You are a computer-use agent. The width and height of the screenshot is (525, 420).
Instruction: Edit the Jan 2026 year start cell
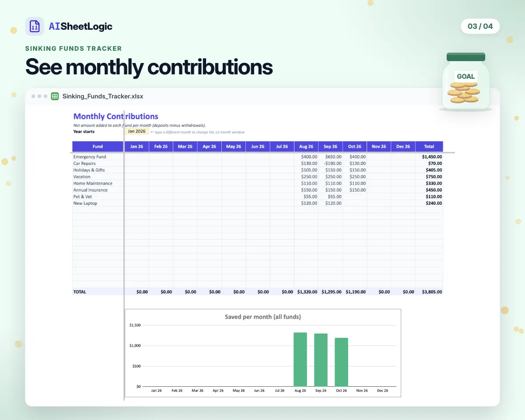(x=137, y=131)
